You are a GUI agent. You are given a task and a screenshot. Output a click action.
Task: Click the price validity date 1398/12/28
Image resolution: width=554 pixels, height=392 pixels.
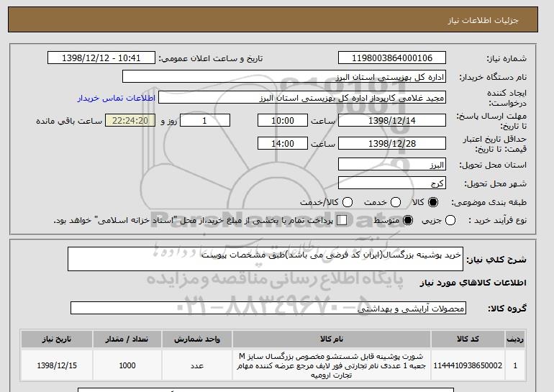[392, 143]
